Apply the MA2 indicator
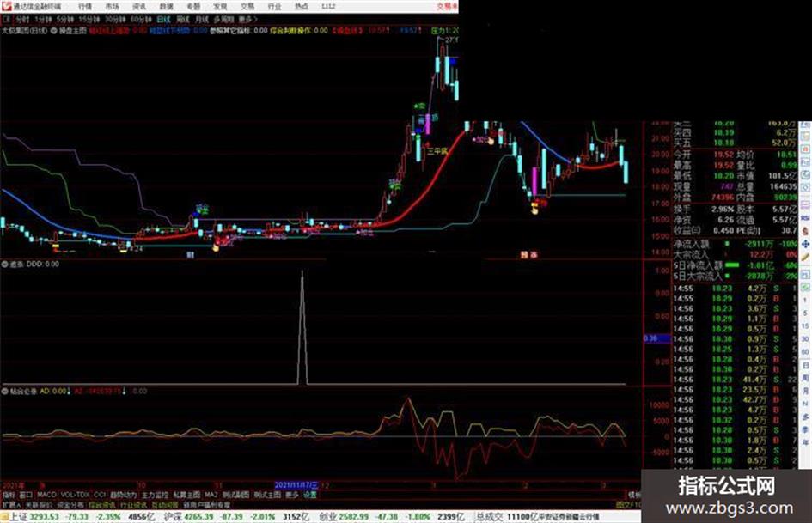Screen dimensions: 812x523 211,495
